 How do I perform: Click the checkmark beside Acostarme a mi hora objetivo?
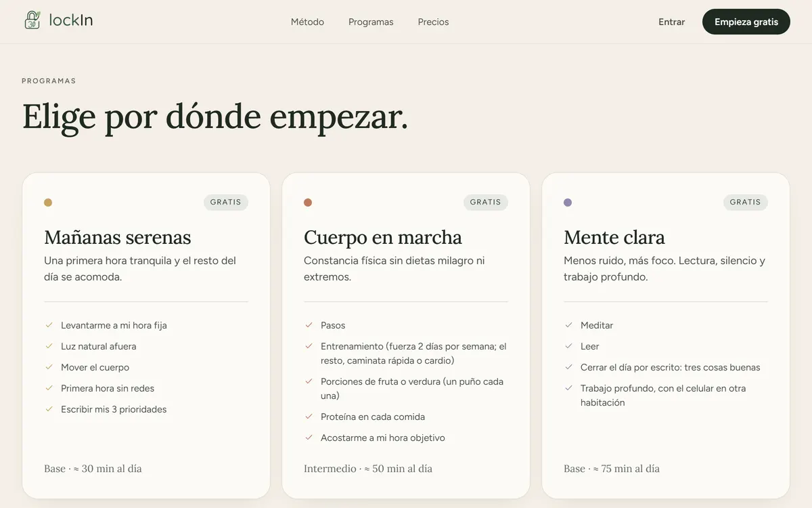(x=309, y=438)
